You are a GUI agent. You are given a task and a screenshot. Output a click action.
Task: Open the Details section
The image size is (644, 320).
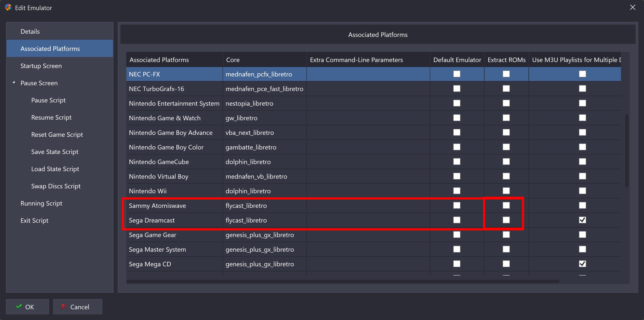(x=60, y=31)
